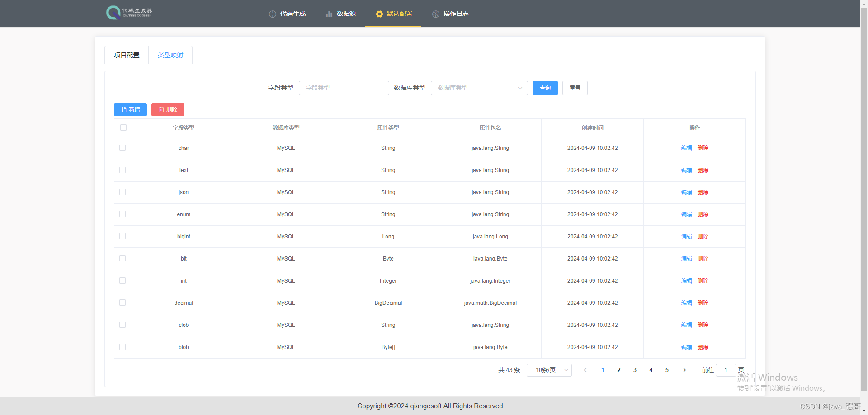
Task: Click the 重置 button
Action: tap(575, 88)
